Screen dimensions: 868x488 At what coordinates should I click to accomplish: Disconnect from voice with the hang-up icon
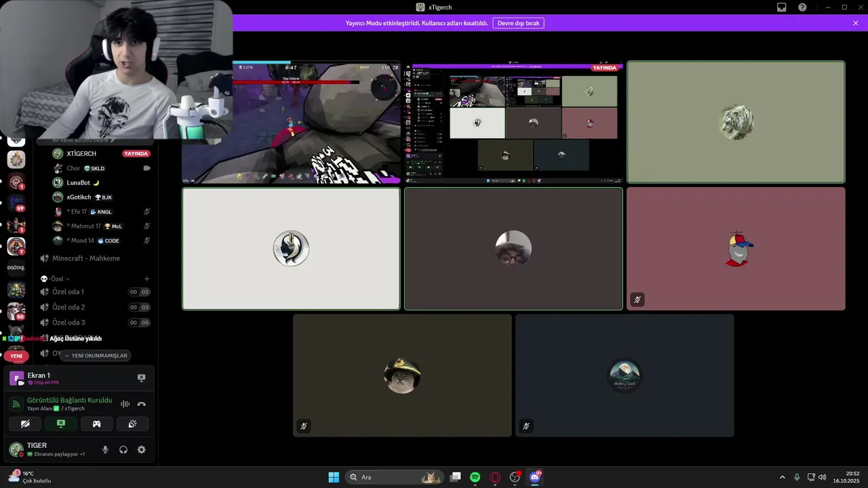pyautogui.click(x=141, y=404)
